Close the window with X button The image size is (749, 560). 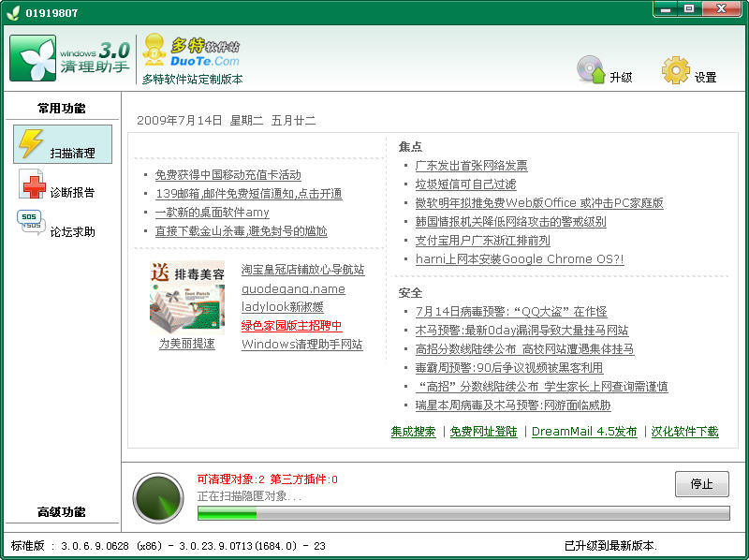pos(721,8)
